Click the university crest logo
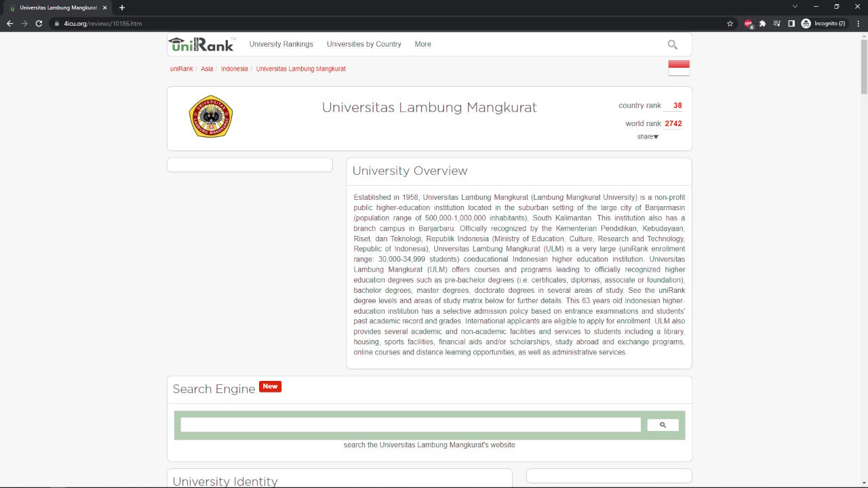The image size is (868, 488). (211, 117)
